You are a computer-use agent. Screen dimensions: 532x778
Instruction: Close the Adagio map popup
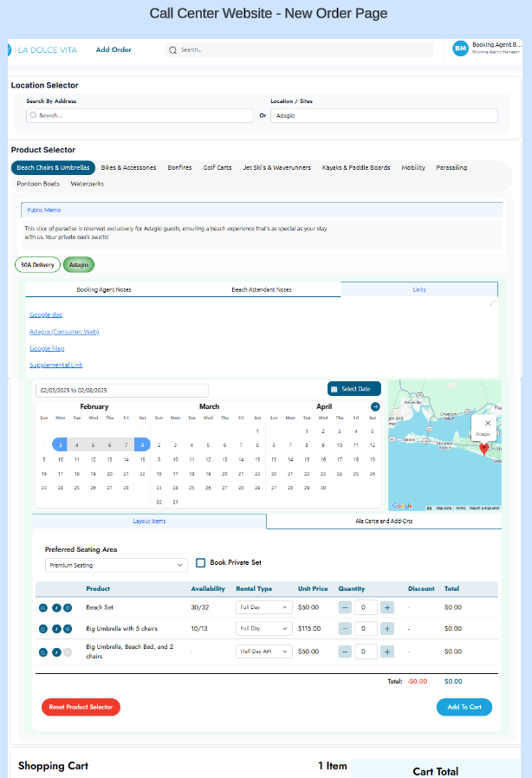[488, 423]
